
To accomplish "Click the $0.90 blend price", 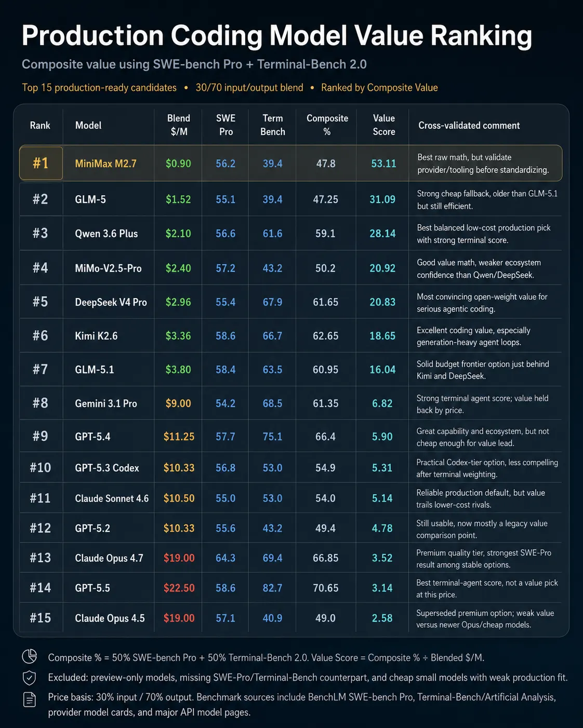I will (178, 164).
